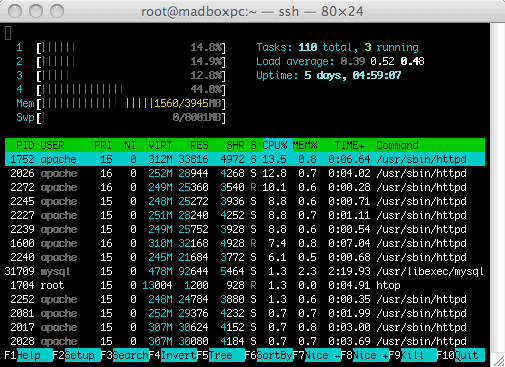Click F10 Quit htop

[x=460, y=355]
